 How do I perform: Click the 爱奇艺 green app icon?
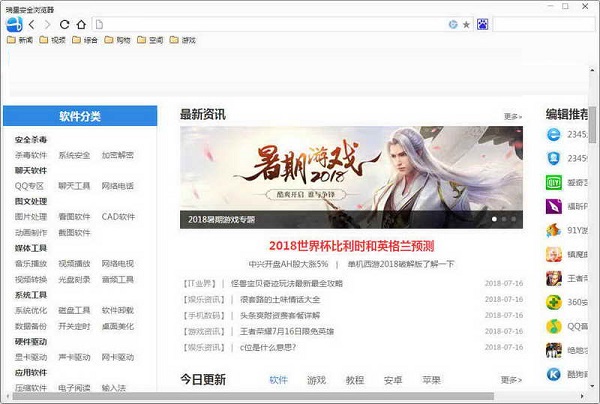(x=553, y=182)
